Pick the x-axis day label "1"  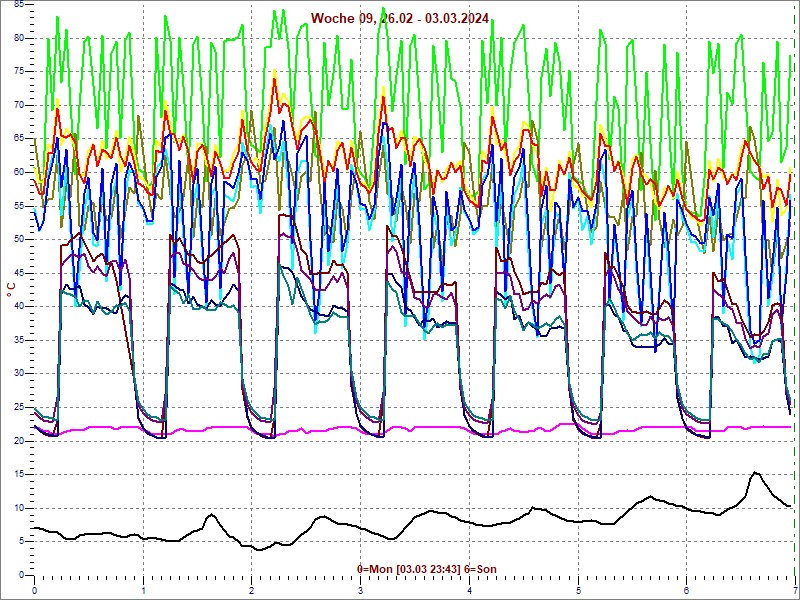143,591
